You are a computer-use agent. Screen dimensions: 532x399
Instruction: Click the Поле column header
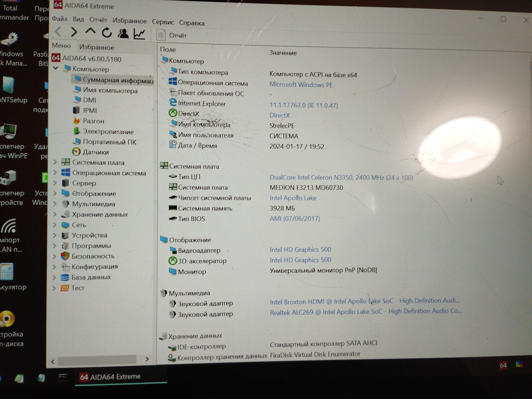pos(168,49)
